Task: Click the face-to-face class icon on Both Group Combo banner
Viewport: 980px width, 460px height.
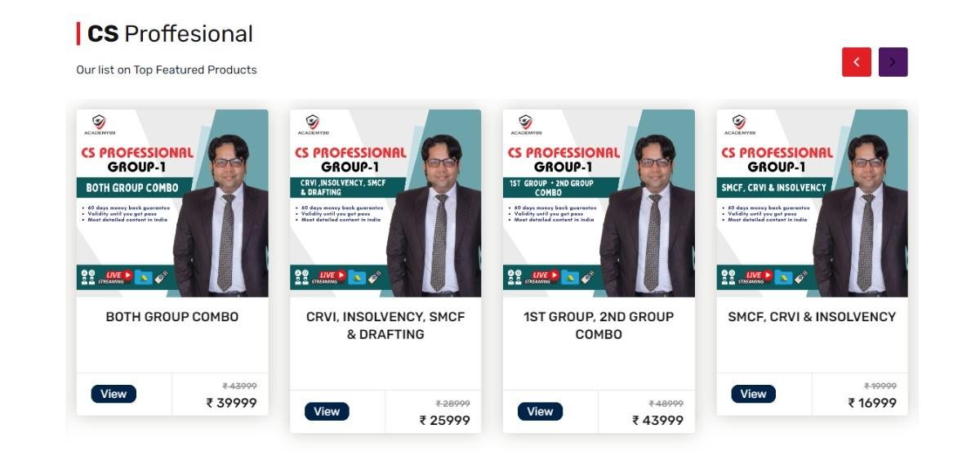Action: click(x=88, y=277)
